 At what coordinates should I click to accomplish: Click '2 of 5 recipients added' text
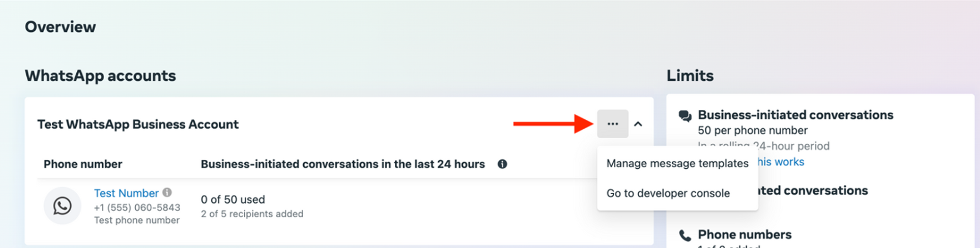click(x=252, y=213)
